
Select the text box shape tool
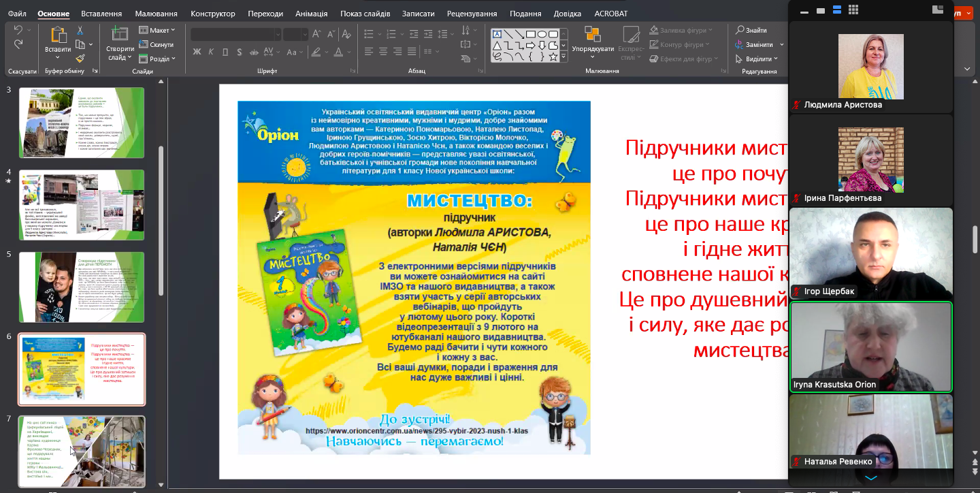pyautogui.click(x=497, y=34)
